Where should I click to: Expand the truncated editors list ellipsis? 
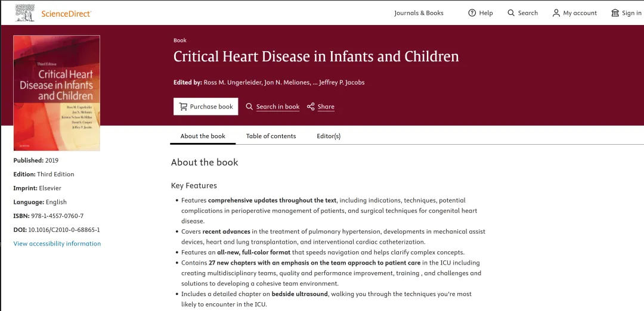coord(315,83)
